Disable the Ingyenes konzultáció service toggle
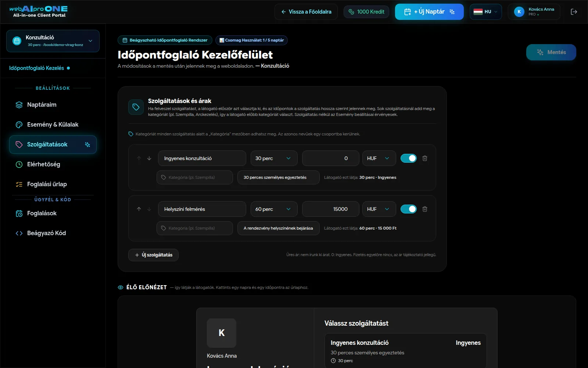588x368 pixels. pos(409,158)
